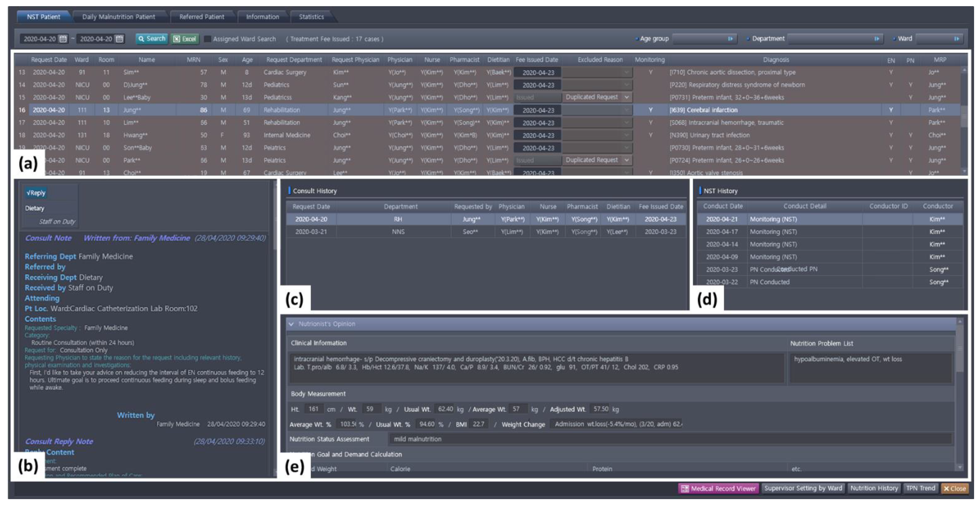Open Excluded Reason dropdown for Park** row
This screenshot has width=980, height=508.
coord(626,160)
